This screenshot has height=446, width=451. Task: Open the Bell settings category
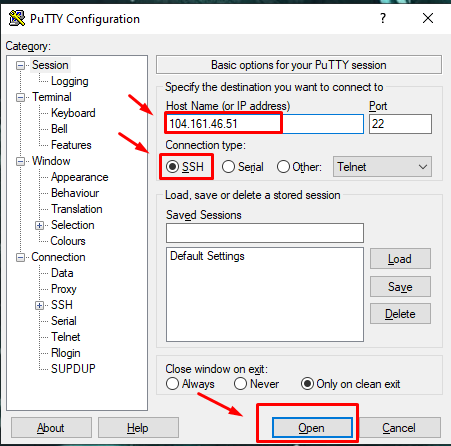59,129
